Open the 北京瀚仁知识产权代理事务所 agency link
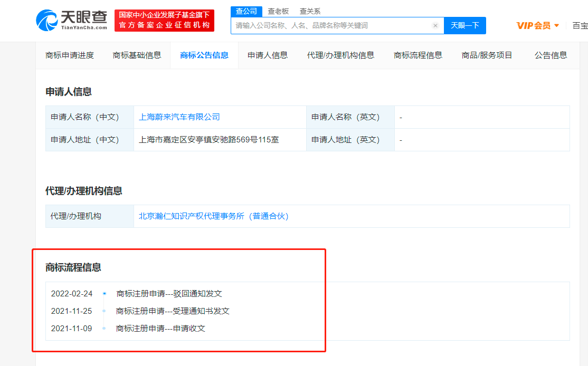Image resolution: width=588 pixels, height=366 pixels. (x=213, y=216)
